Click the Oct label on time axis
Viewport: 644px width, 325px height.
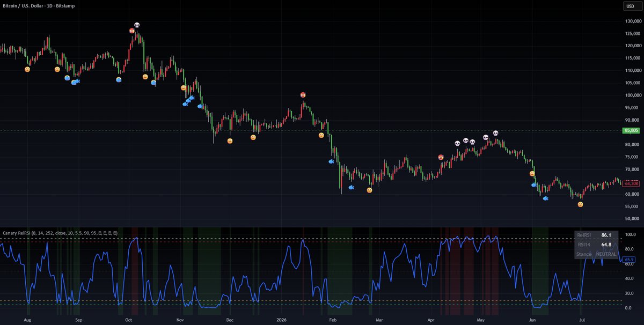[x=128, y=320]
